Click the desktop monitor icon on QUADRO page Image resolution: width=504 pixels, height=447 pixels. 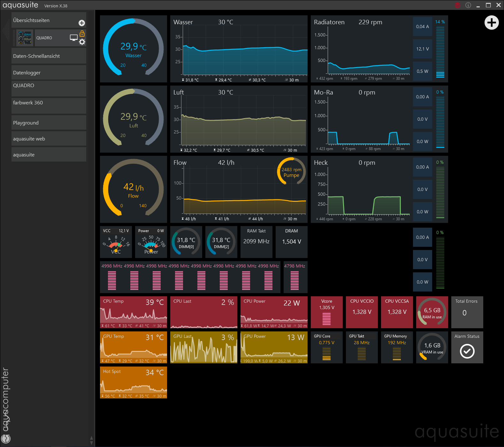point(74,38)
